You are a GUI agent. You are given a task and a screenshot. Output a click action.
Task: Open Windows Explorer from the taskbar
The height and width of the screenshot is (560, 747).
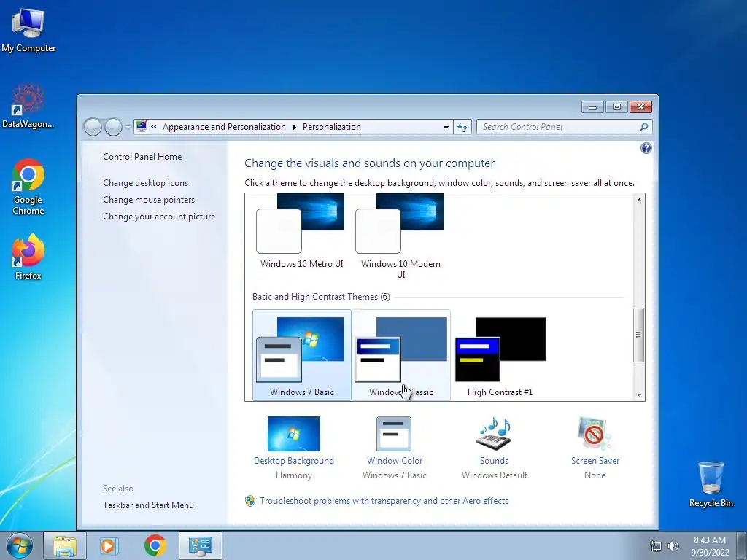[x=65, y=545]
